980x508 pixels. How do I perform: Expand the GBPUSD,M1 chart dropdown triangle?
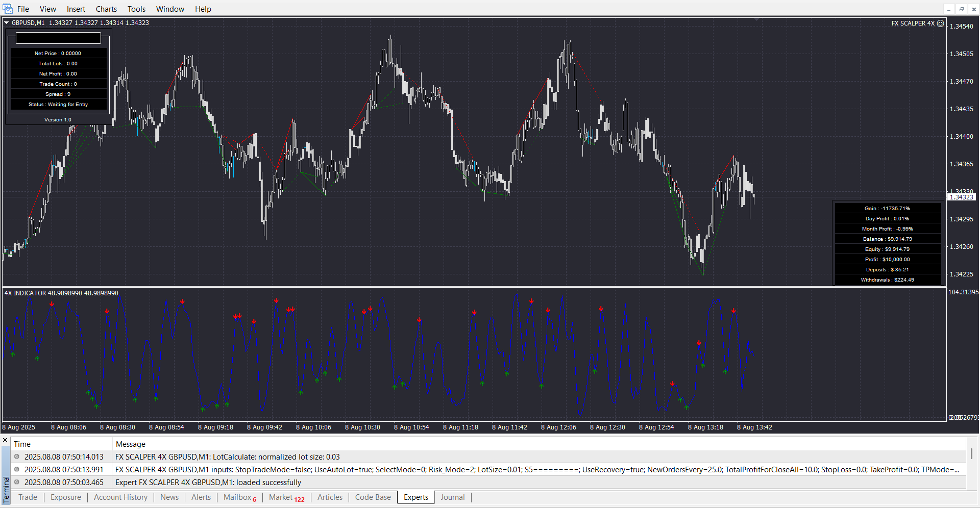(x=7, y=22)
